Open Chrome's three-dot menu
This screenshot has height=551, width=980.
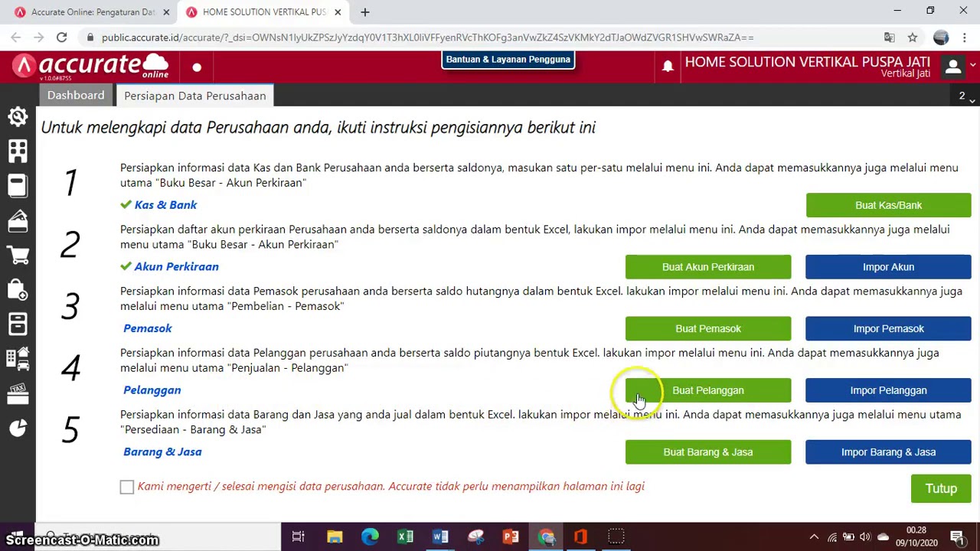click(x=963, y=37)
